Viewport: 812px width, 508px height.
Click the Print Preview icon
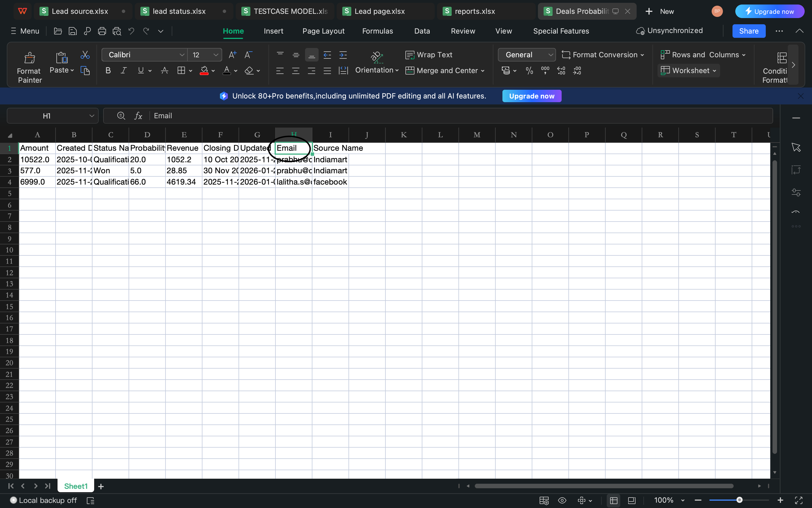click(117, 31)
